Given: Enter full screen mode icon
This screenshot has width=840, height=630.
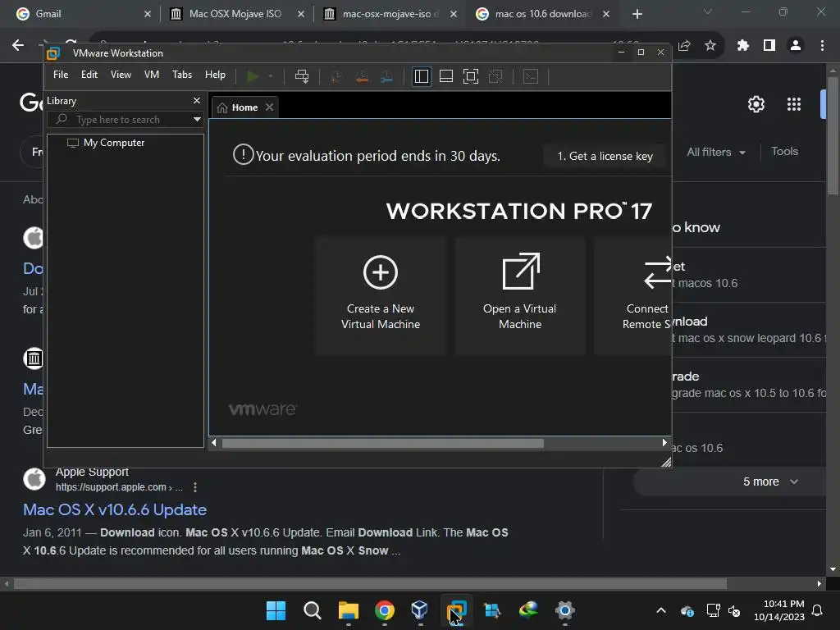Looking at the screenshot, I should [470, 76].
